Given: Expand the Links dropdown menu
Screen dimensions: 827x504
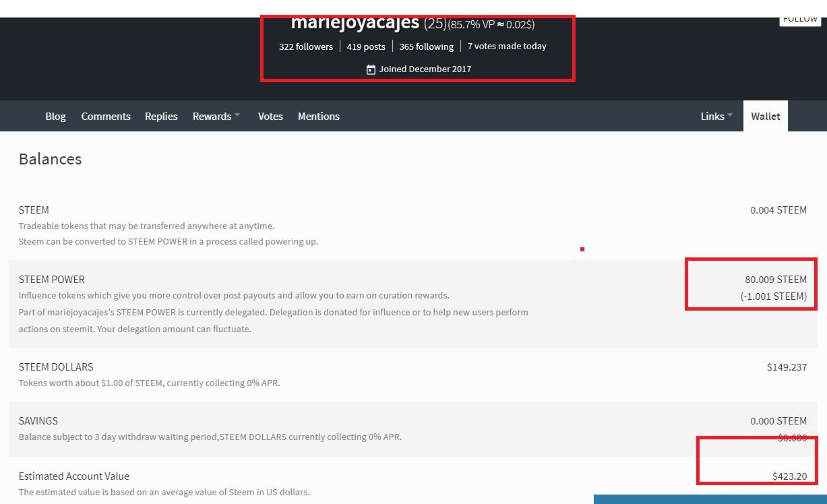Looking at the screenshot, I should pyautogui.click(x=716, y=117).
